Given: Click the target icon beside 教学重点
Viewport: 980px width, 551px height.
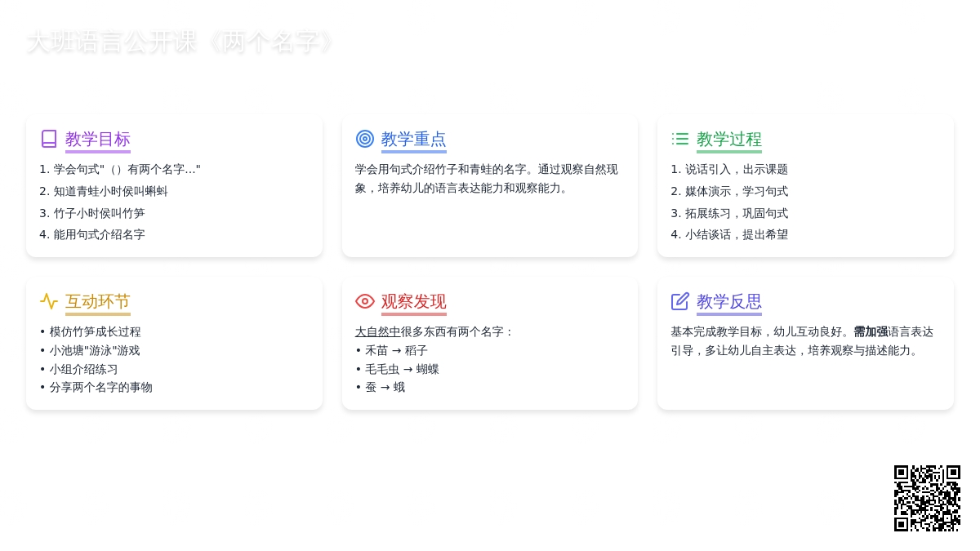Looking at the screenshot, I should coord(365,139).
